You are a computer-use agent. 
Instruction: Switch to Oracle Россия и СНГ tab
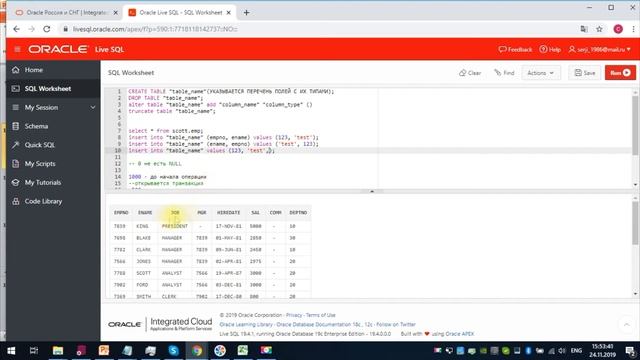pyautogui.click(x=67, y=13)
